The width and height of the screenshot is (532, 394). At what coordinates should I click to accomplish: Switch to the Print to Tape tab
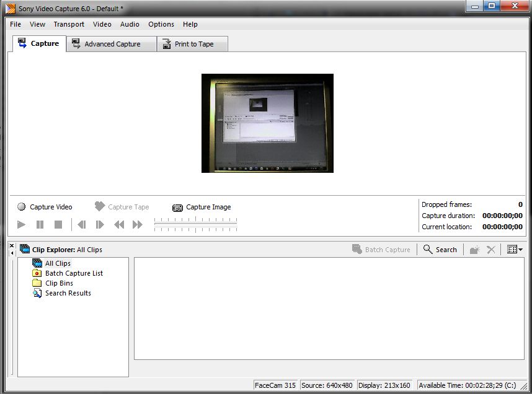pos(193,44)
